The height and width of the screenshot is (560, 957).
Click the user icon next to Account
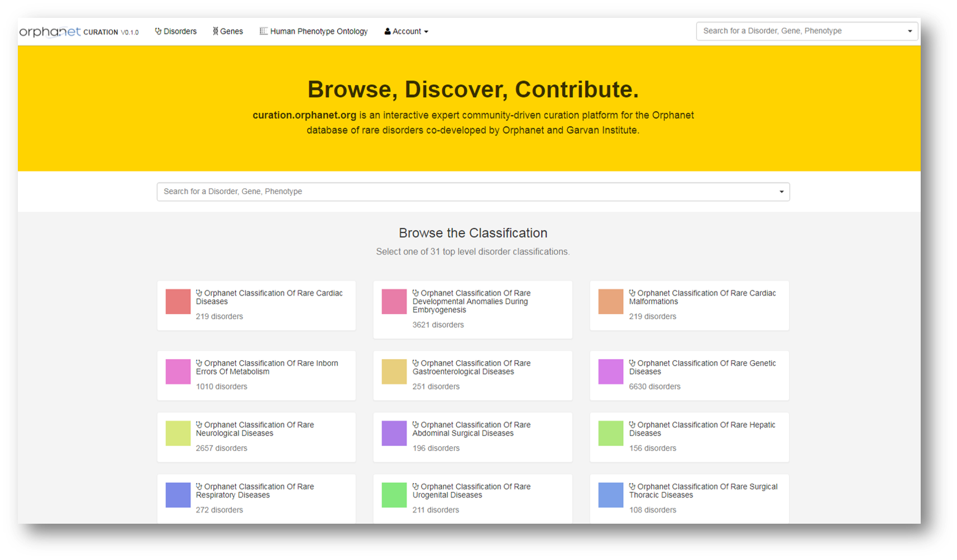click(387, 32)
